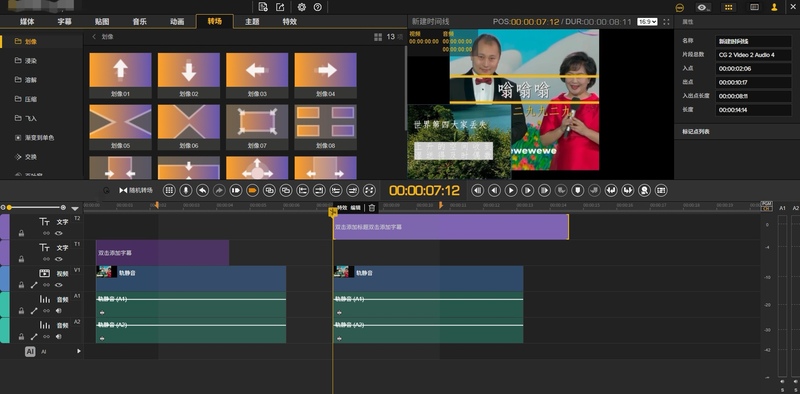The image size is (800, 394).
Task: Switch to the 媒体 tab
Action: (x=27, y=21)
